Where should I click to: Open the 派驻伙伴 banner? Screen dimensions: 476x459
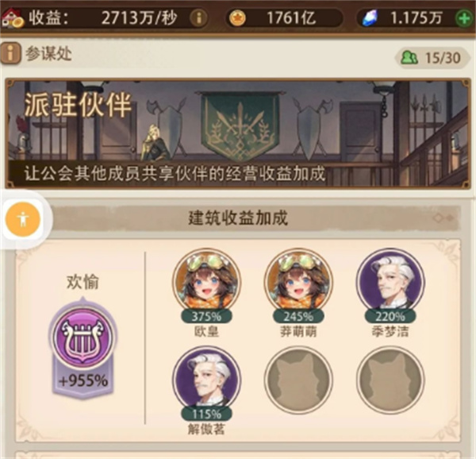(238, 133)
